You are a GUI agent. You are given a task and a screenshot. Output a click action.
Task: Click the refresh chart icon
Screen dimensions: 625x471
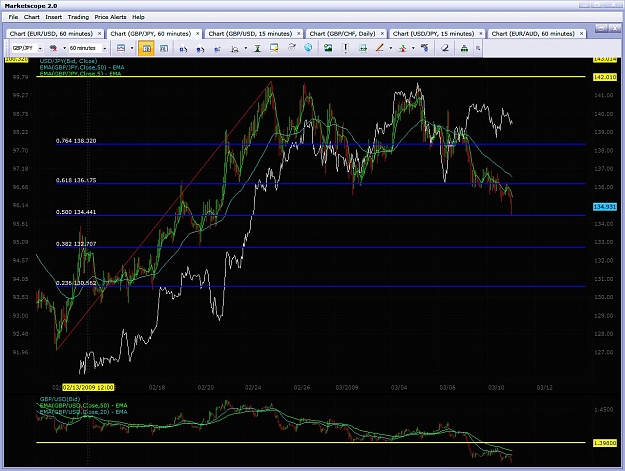pyautogui.click(x=292, y=48)
